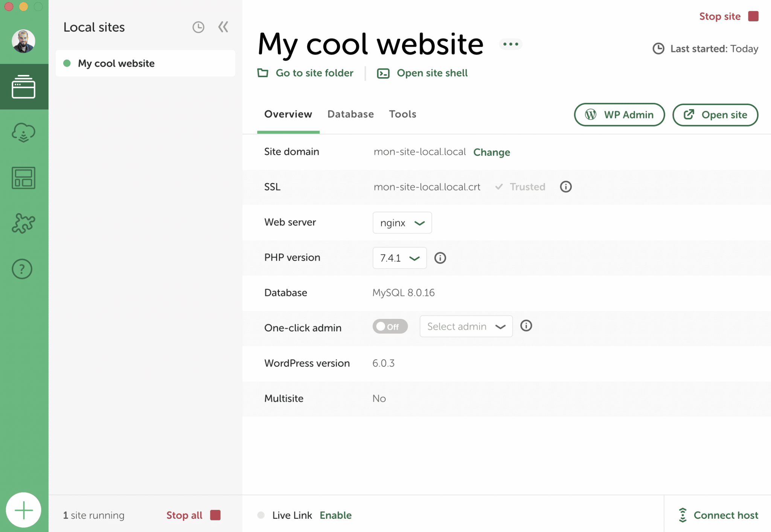This screenshot has width=771, height=532.
Task: Open the help sidebar icon
Action: (x=22, y=269)
